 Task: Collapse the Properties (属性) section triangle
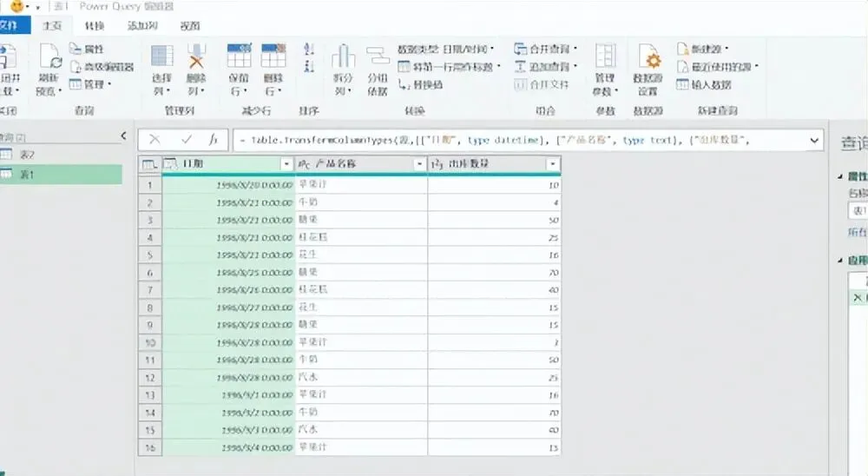[840, 177]
